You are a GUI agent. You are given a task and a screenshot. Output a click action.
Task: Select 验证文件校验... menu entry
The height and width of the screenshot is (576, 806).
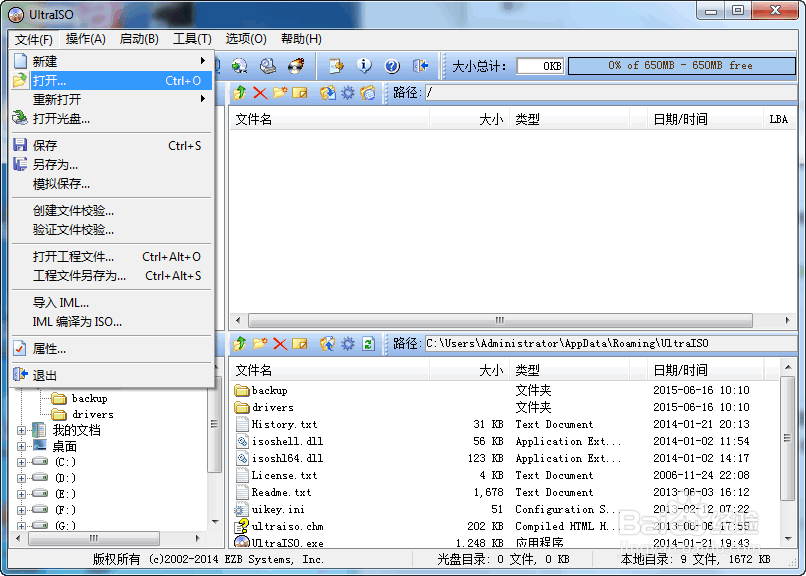[x=113, y=230]
